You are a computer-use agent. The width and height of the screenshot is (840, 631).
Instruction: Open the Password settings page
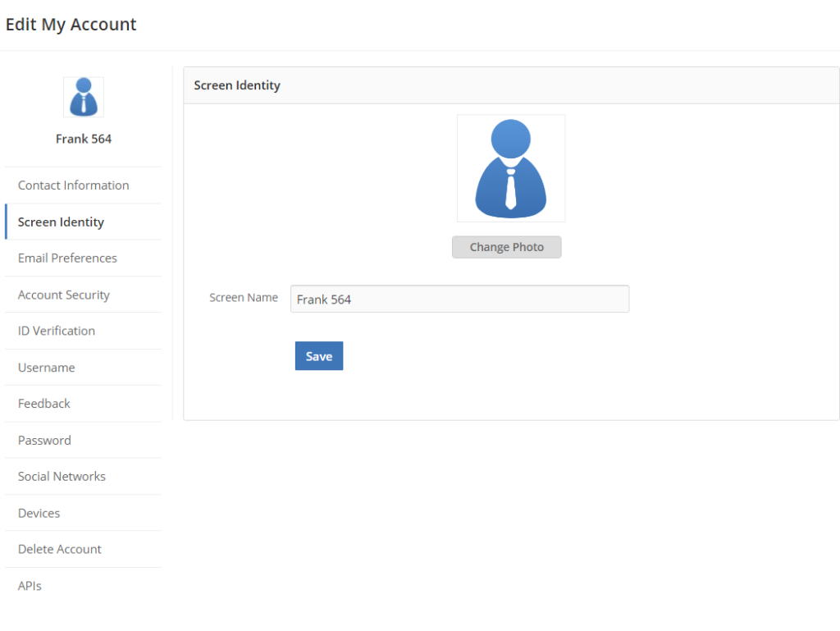(x=44, y=441)
